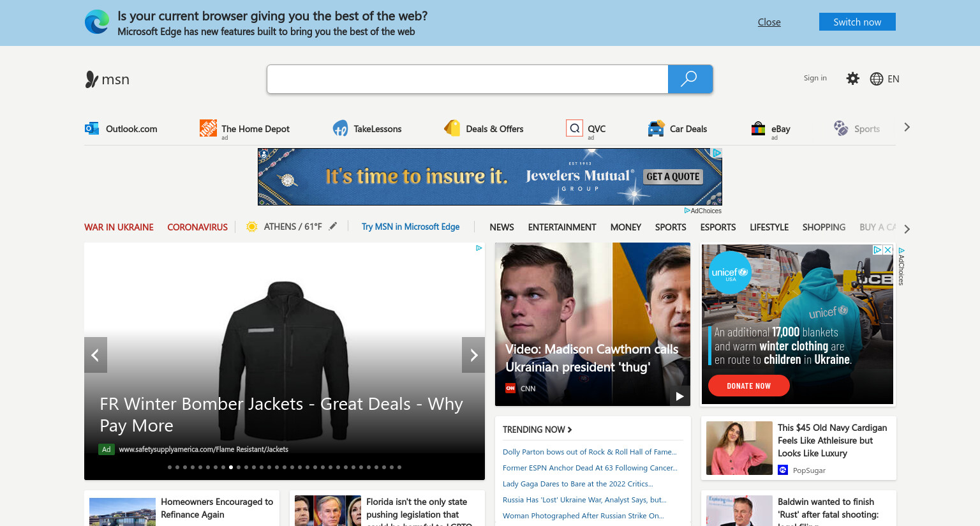Image resolution: width=980 pixels, height=526 pixels.
Task: Click Try MSN in Microsoft Edge link
Action: pos(410,227)
